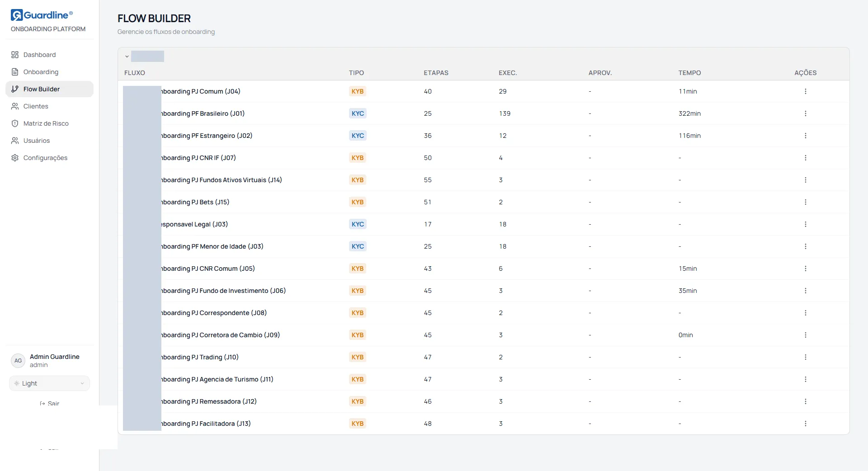This screenshot has height=471, width=868.
Task: Open actions menu for PJ Facilitadora (J13)
Action: 805,424
